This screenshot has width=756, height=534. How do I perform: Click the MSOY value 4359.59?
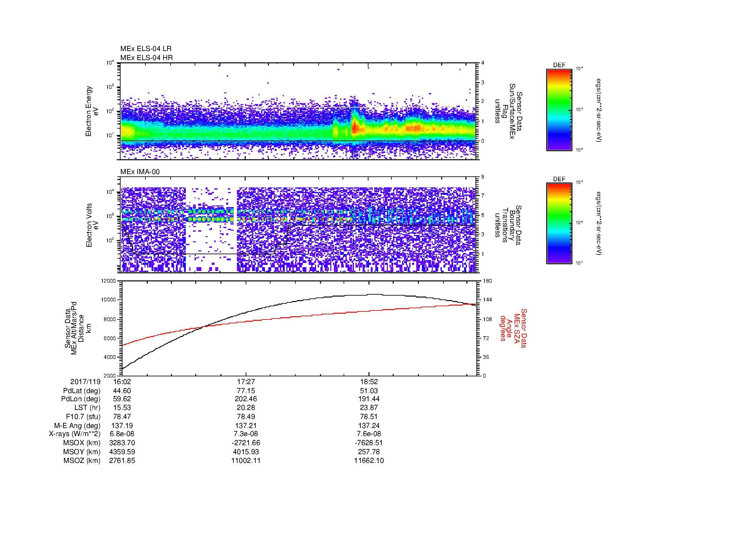point(122,452)
